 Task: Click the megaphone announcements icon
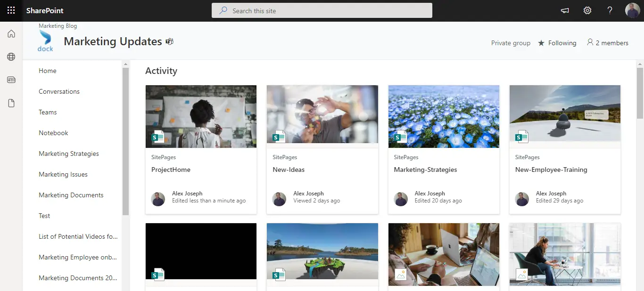[564, 10]
